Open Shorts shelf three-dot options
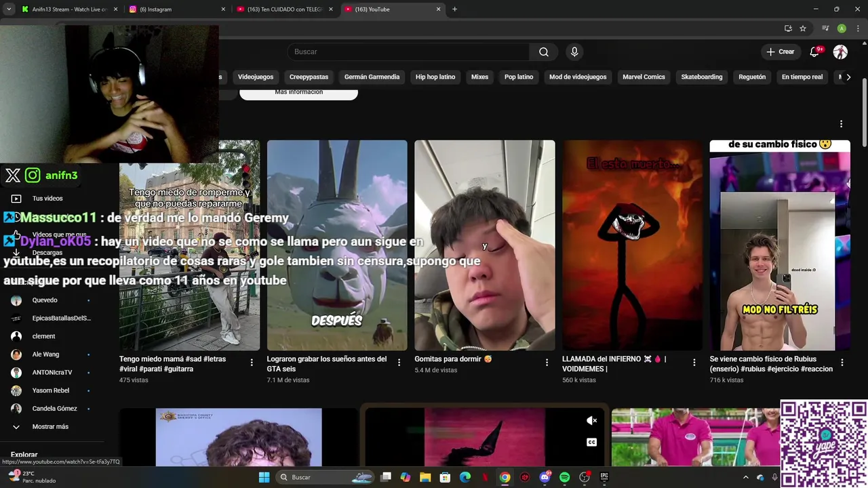 tap(841, 124)
